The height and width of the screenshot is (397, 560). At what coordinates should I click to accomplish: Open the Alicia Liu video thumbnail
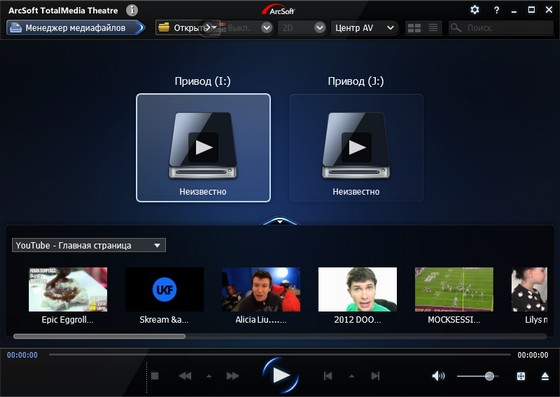261,290
